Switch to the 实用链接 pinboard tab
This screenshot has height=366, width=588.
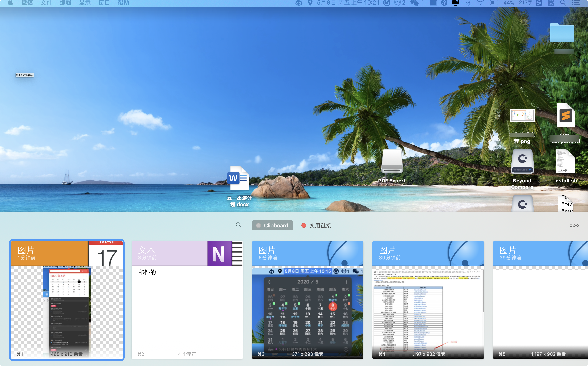coord(316,225)
